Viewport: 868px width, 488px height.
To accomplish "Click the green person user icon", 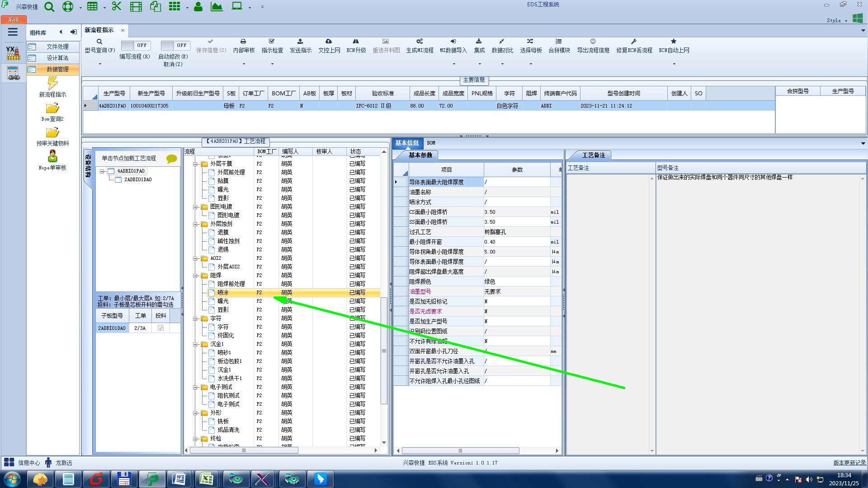I will coord(198,6).
